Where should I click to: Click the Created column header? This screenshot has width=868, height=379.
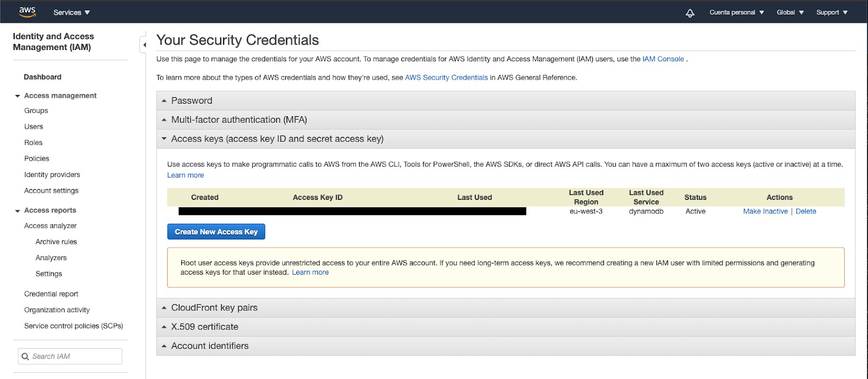tap(205, 198)
